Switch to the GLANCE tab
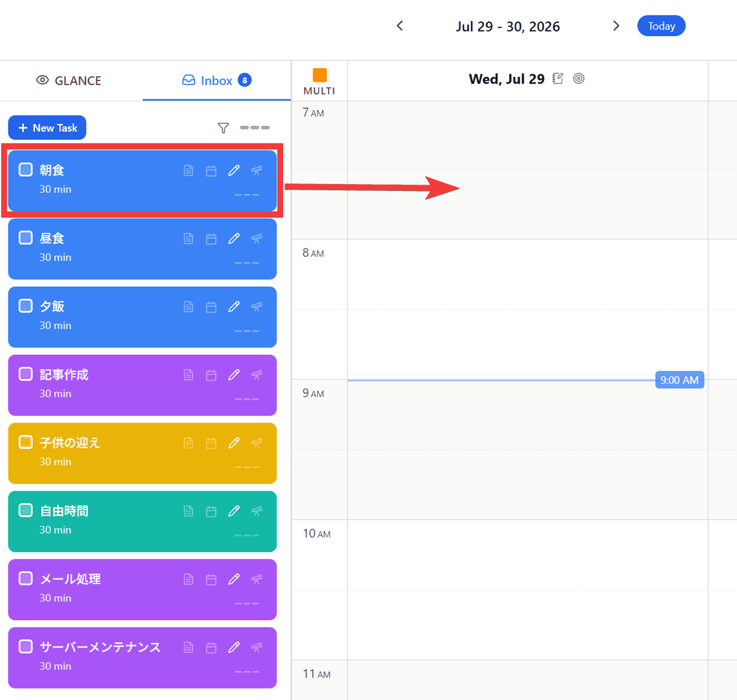This screenshot has height=700, width=737. coord(69,80)
